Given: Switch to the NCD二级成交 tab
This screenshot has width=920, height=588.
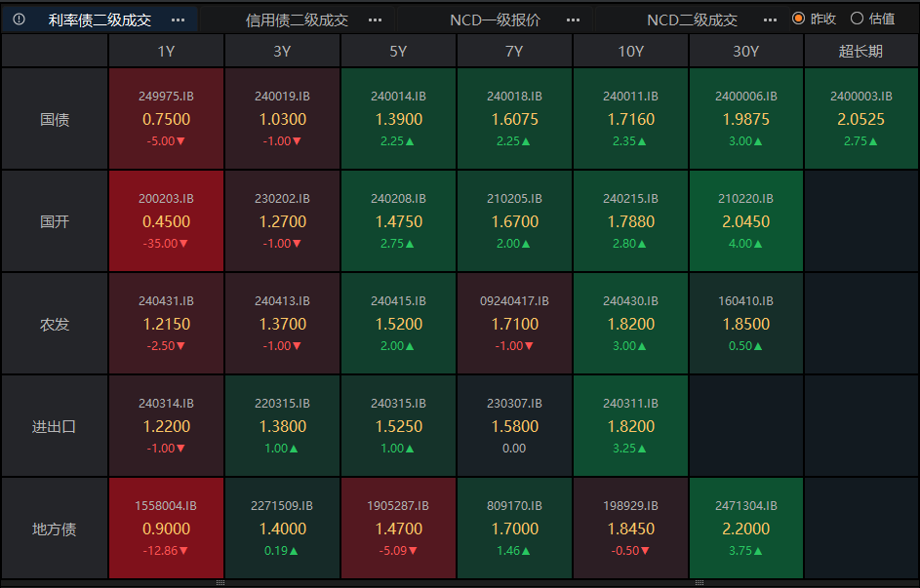Looking at the screenshot, I should 692,20.
